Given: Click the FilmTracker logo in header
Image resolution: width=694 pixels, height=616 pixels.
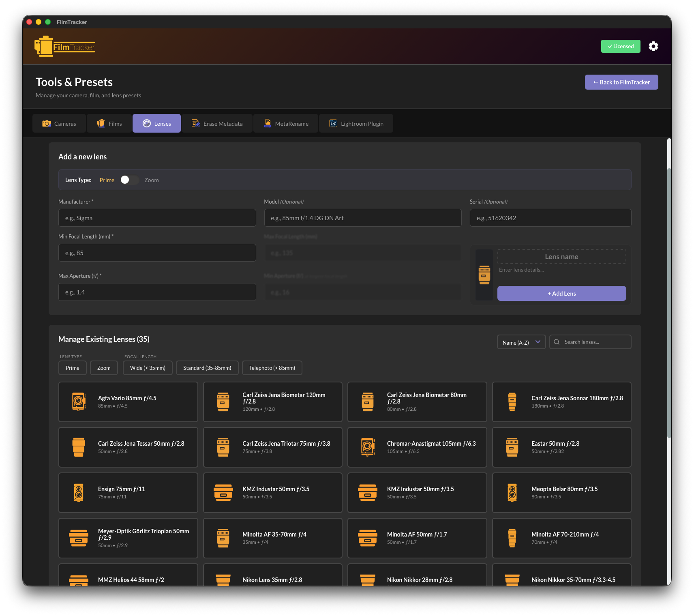Looking at the screenshot, I should point(65,47).
